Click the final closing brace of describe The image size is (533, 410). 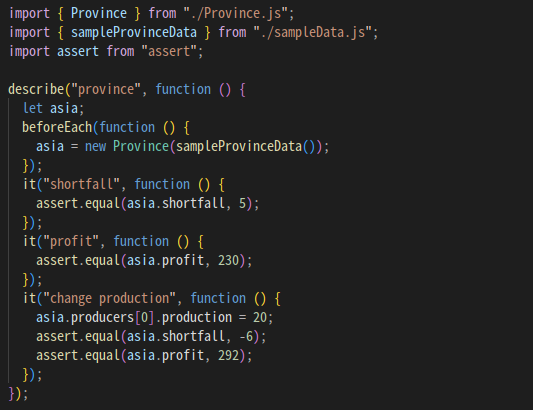click(x=11, y=394)
